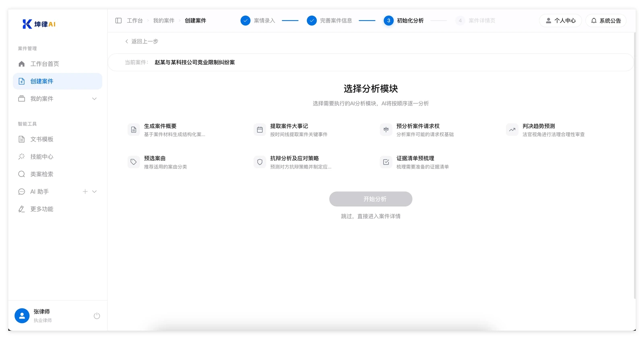Click step 4 案件详情页 indicator

(x=475, y=21)
